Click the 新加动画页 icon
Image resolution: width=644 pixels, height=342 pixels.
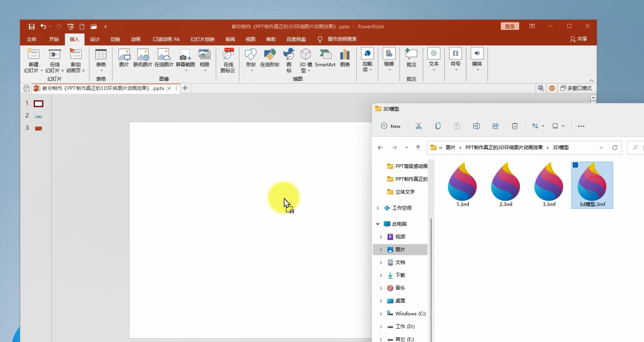point(76,61)
